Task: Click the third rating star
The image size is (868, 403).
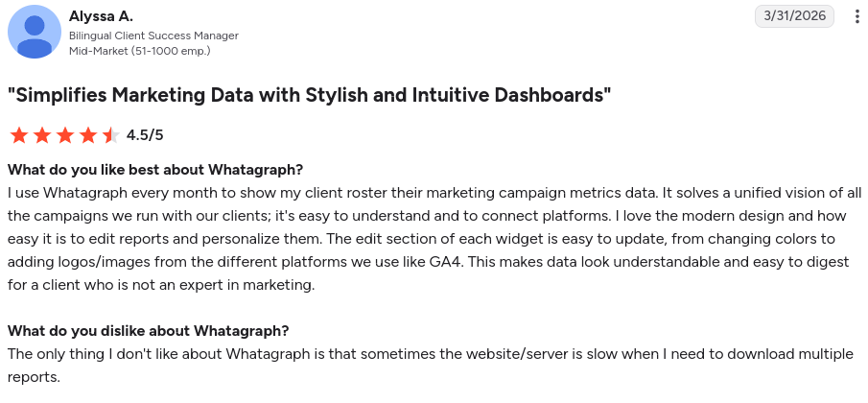Action: (65, 135)
